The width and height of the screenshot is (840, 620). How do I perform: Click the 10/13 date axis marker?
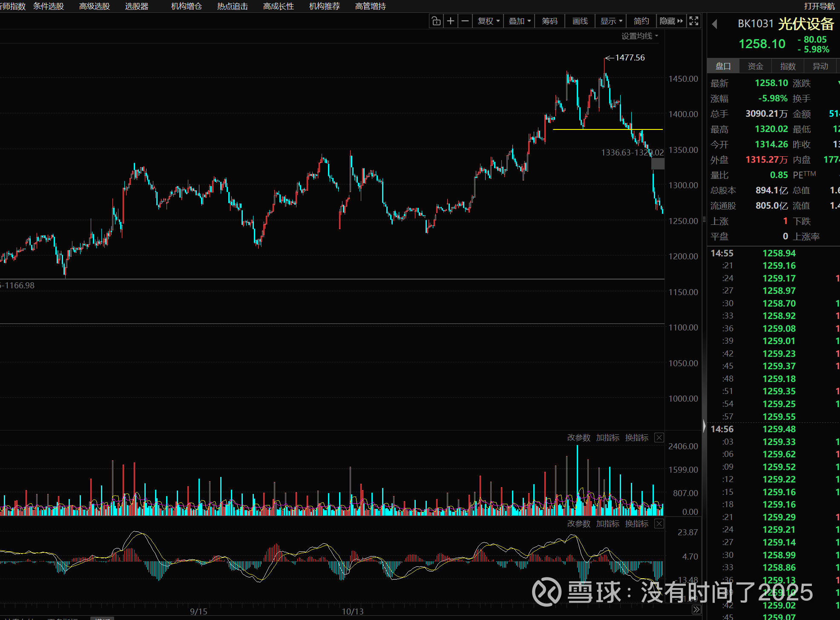(x=353, y=611)
